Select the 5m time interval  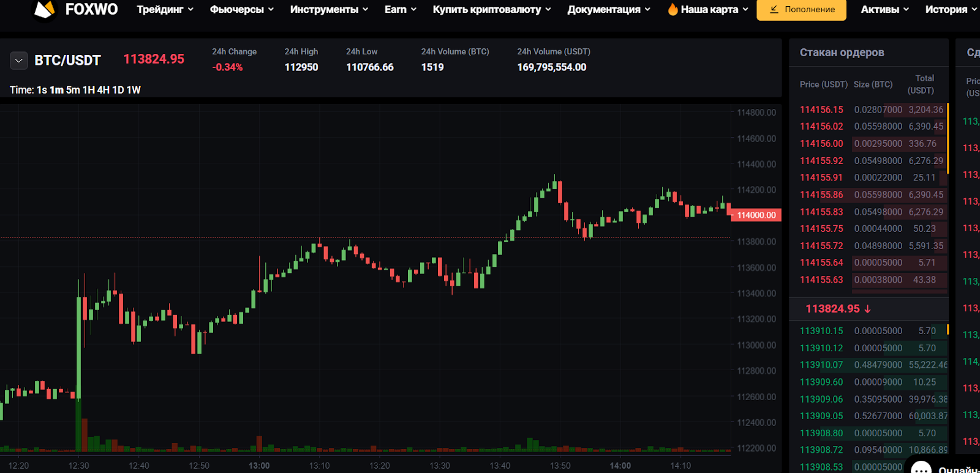(x=73, y=90)
